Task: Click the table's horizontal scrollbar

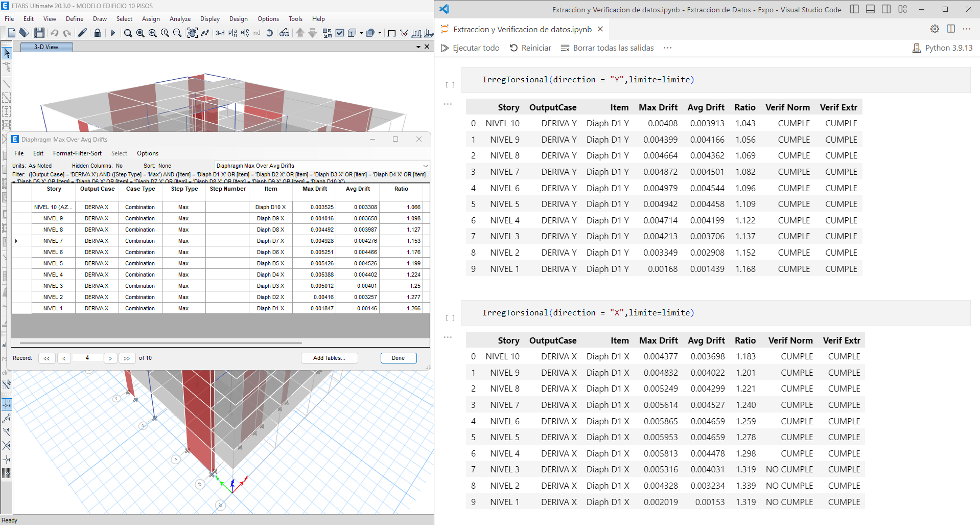Action: pos(161,343)
